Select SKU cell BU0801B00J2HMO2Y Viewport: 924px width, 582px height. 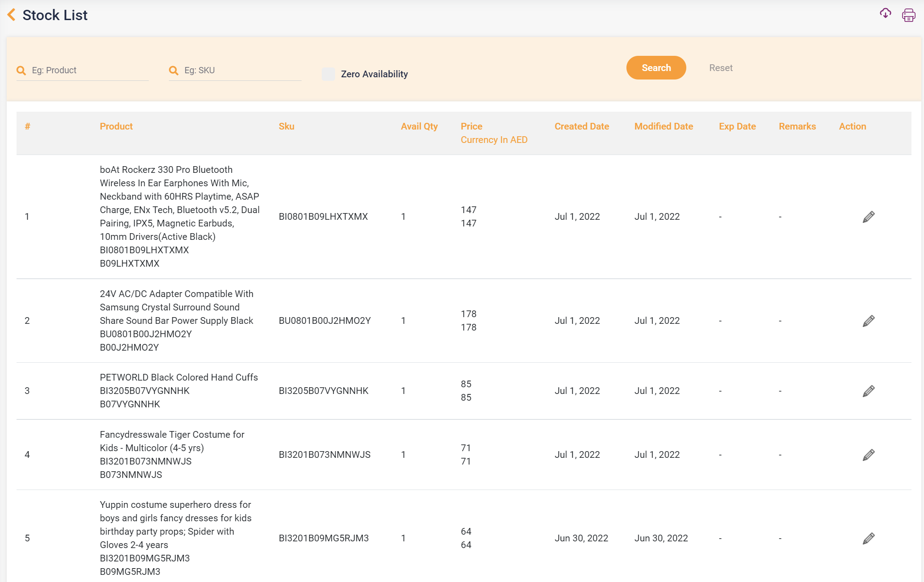tap(325, 321)
